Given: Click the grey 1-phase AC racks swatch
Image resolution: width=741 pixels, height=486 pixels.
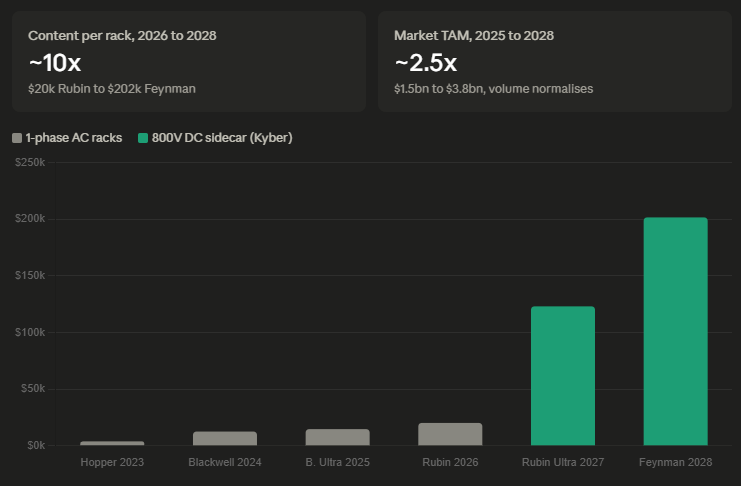Looking at the screenshot, I should 17,138.
